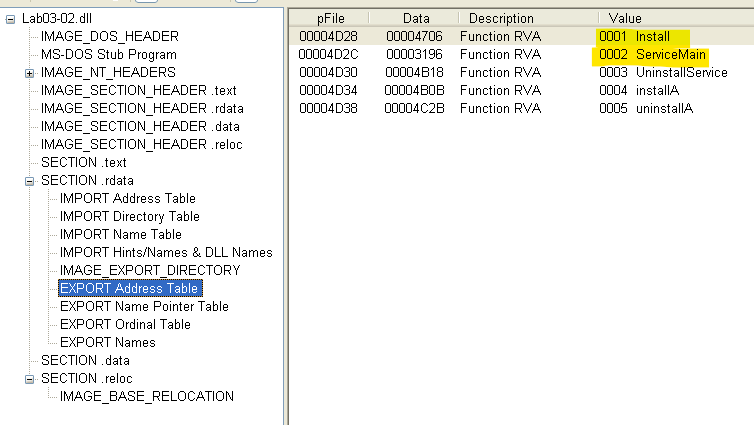Open the IMAGE_EXPORT_DIRECTORY entry
Viewport: 754px width, 425px height.
point(149,271)
